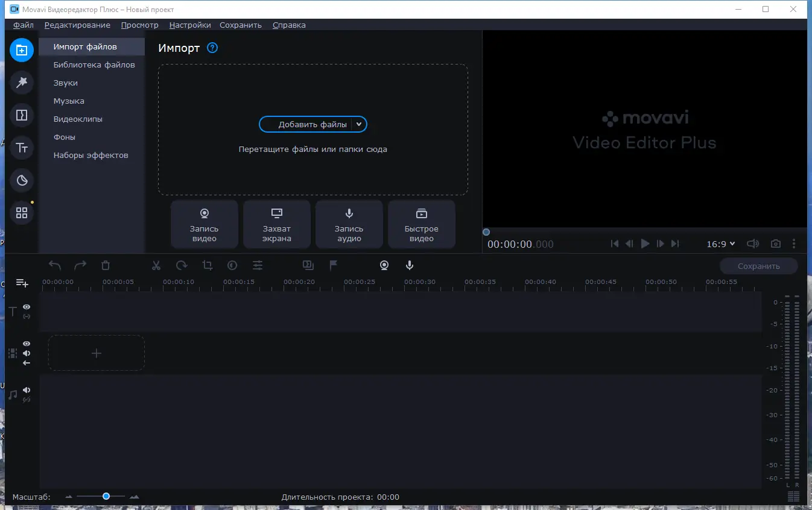Click the Масштаб zoom slider handle
Screen dimensions: 812x510
(x=106, y=496)
